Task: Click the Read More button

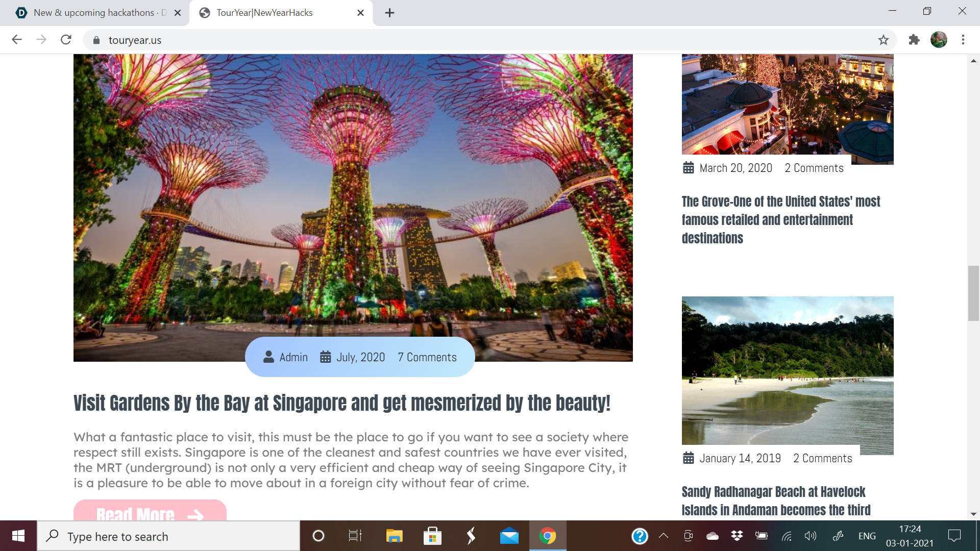Action: click(150, 513)
